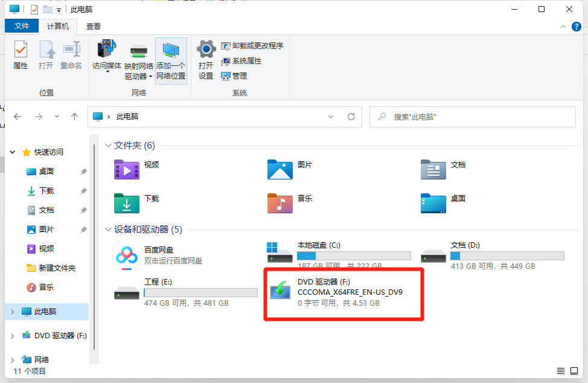Switch to large icons view in status bar
This screenshot has height=383, width=588.
click(574, 371)
